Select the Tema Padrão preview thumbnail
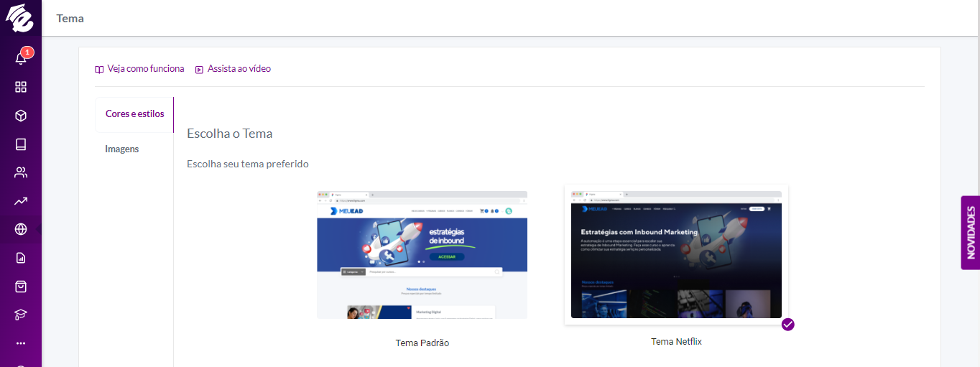The height and width of the screenshot is (367, 980). (x=422, y=255)
